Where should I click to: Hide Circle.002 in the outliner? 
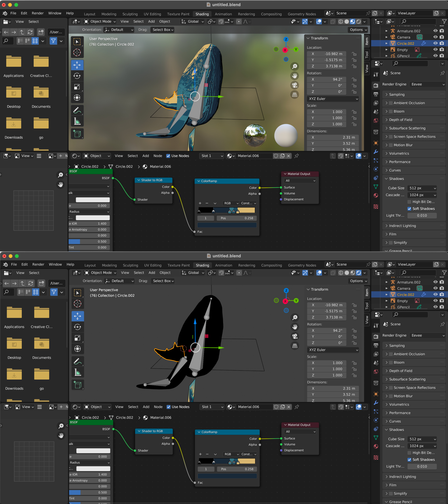tap(435, 43)
